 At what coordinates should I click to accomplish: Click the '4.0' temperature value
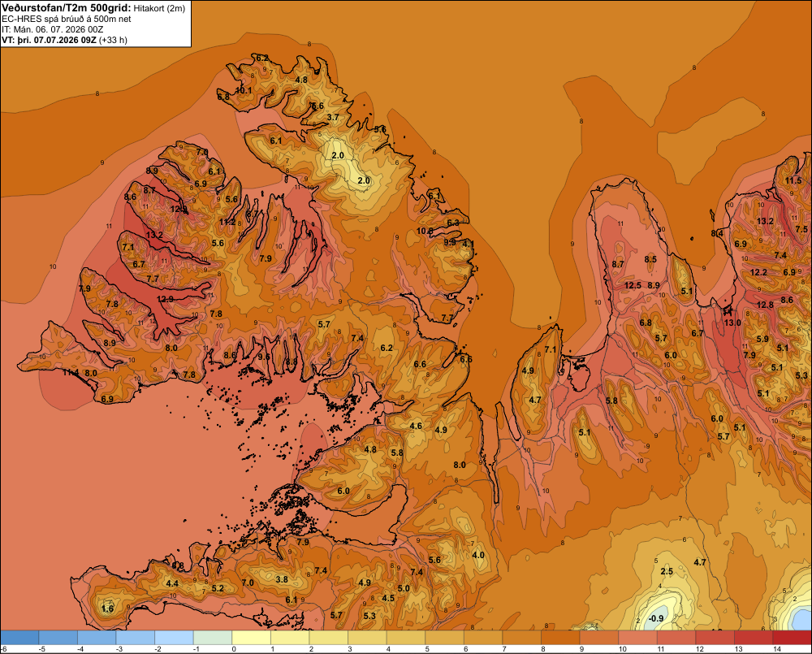(x=478, y=556)
